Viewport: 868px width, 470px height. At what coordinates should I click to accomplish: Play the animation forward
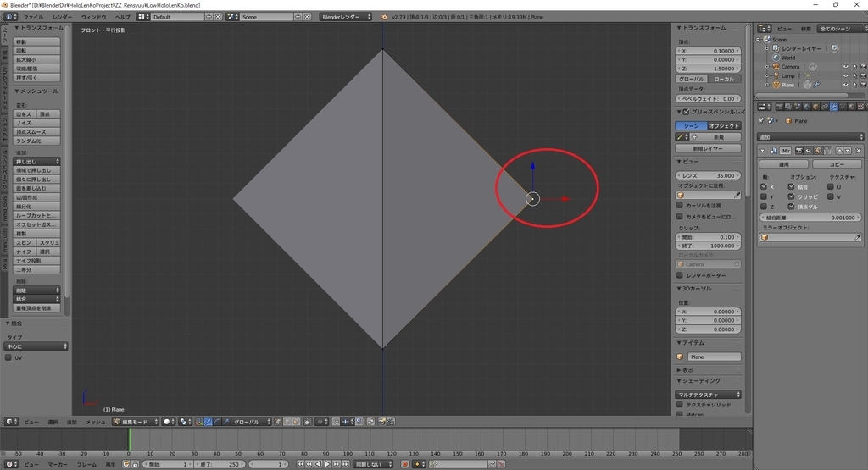click(x=327, y=464)
